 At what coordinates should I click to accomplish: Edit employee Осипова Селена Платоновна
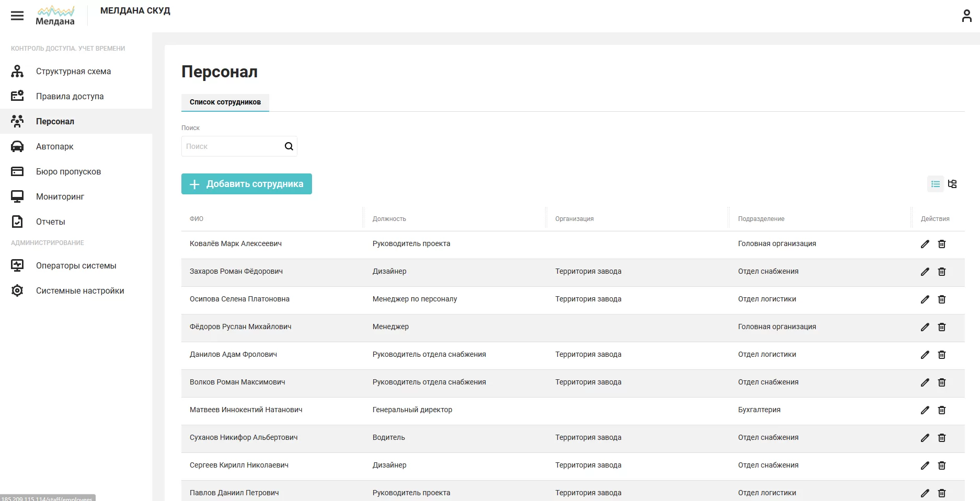pyautogui.click(x=925, y=299)
